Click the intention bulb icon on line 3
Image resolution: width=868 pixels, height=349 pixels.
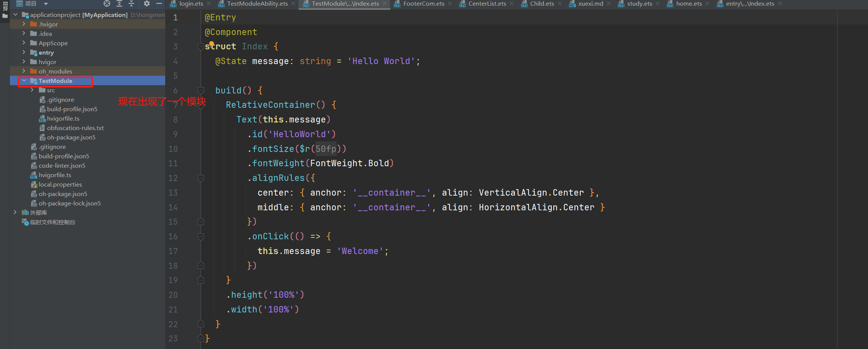(212, 44)
